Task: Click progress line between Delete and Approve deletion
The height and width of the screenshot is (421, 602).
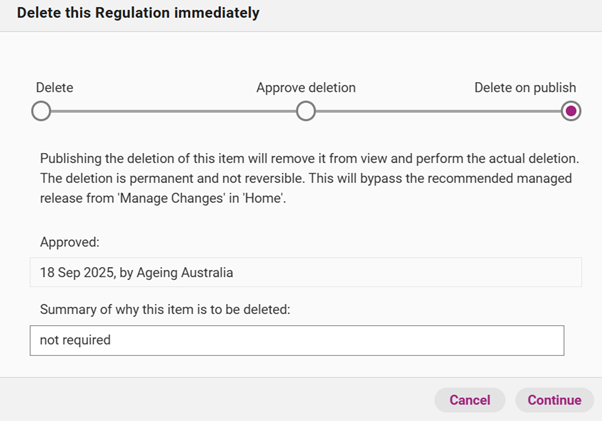Action: pyautogui.click(x=173, y=111)
